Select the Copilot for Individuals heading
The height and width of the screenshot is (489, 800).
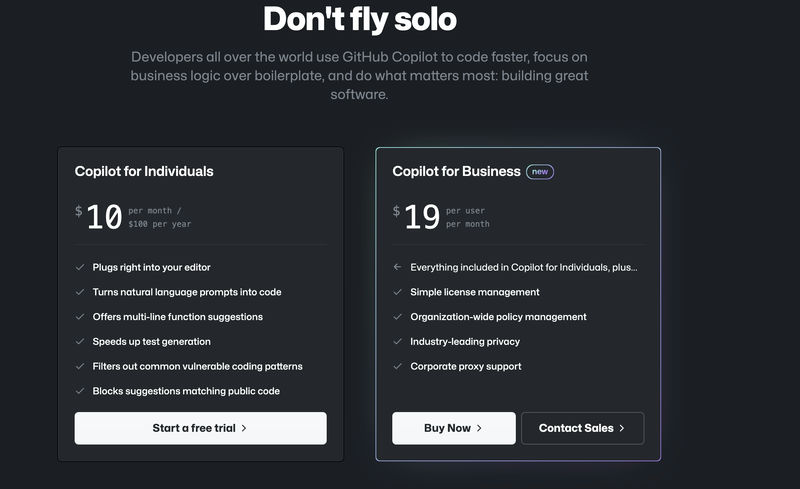[144, 172]
